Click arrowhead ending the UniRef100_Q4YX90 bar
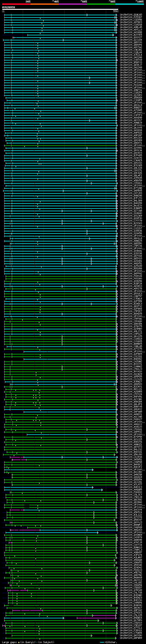146x644 pixels. click(x=92, y=635)
